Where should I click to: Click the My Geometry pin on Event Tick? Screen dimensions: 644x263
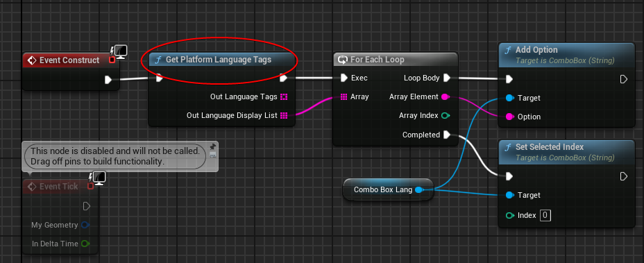pos(85,225)
